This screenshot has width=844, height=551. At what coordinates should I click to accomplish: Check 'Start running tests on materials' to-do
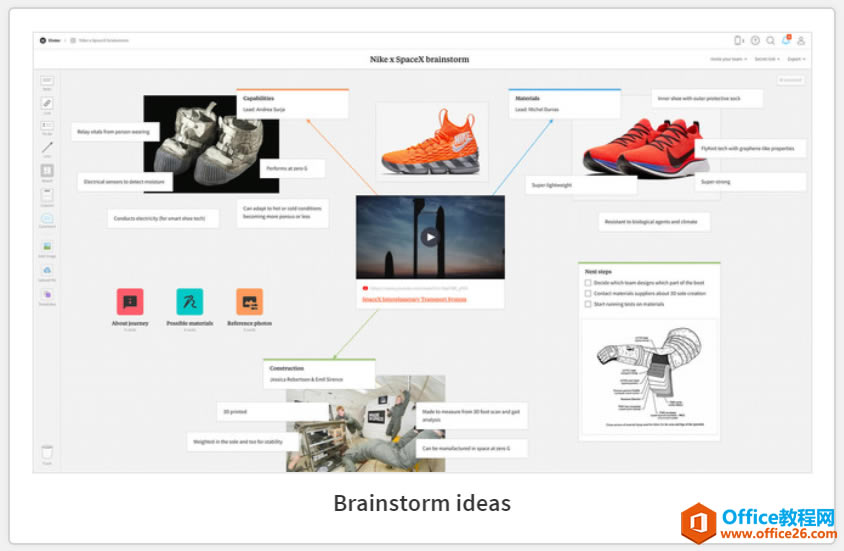pyautogui.click(x=588, y=304)
